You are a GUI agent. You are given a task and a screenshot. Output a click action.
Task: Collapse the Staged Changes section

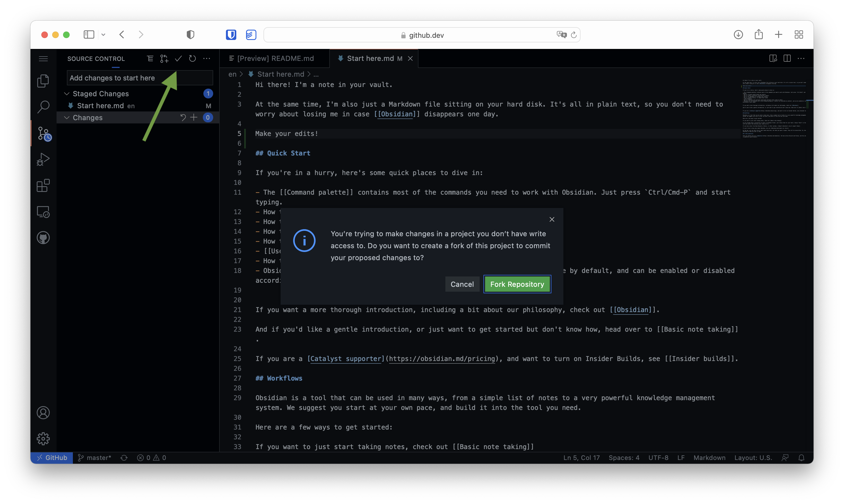click(x=67, y=94)
